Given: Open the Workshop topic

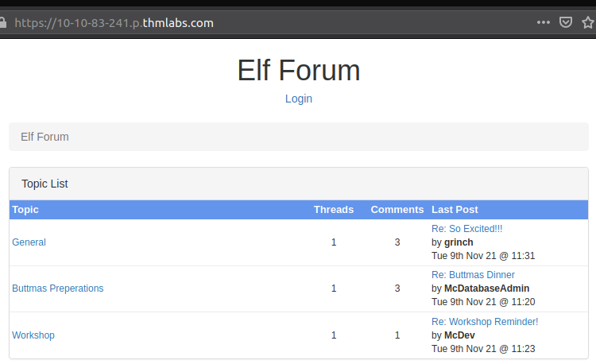Looking at the screenshot, I should 33,335.
